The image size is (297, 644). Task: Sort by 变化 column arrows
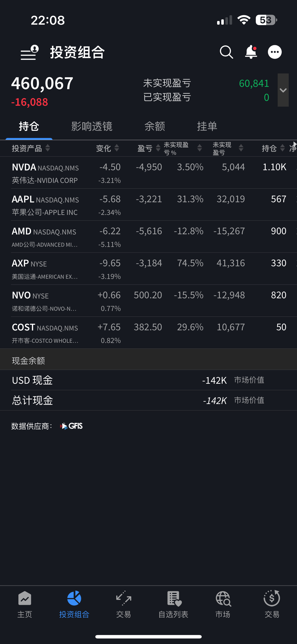[x=116, y=148]
